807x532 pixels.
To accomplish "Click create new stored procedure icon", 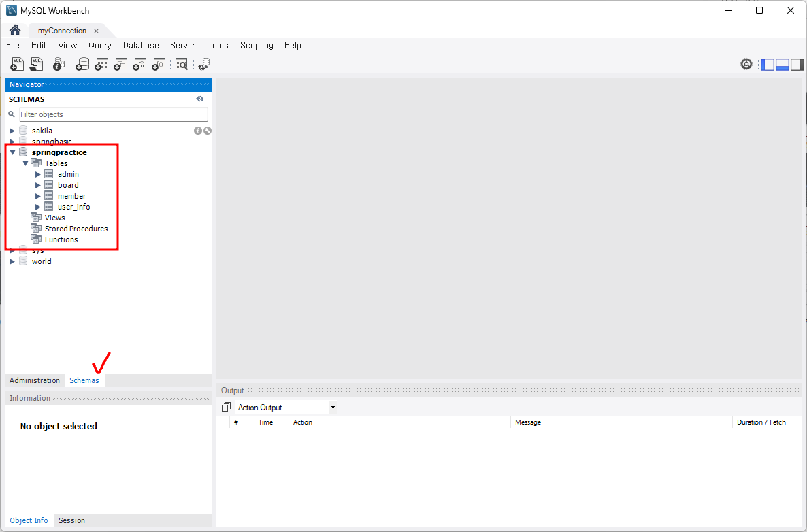I will coord(139,64).
